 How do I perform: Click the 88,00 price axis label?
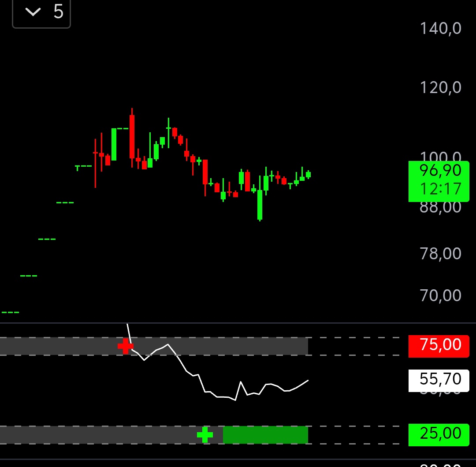[x=440, y=208]
